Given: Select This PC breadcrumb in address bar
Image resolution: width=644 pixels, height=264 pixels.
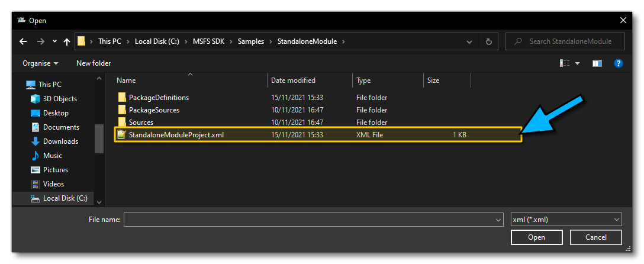Looking at the screenshot, I should (110, 41).
